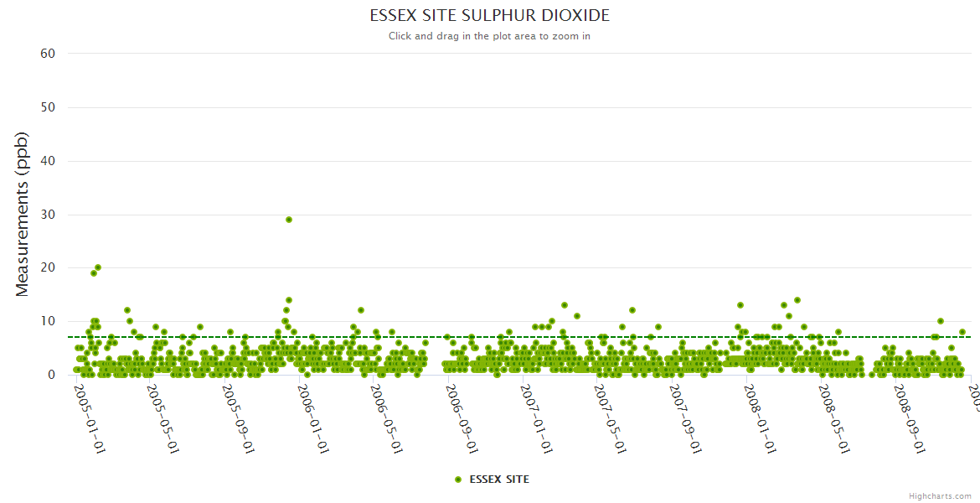This screenshot has height=503, width=980.
Task: Click the highest data point near 29 ppb
Action: pyautogui.click(x=289, y=220)
